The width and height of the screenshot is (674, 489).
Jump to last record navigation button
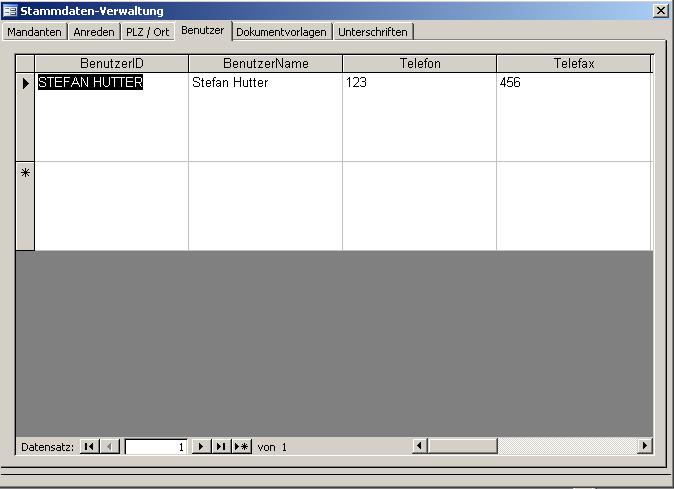point(220,447)
